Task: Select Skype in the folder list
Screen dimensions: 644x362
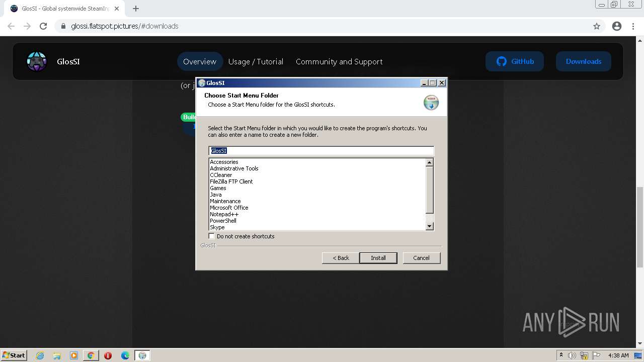Action: tap(217, 227)
